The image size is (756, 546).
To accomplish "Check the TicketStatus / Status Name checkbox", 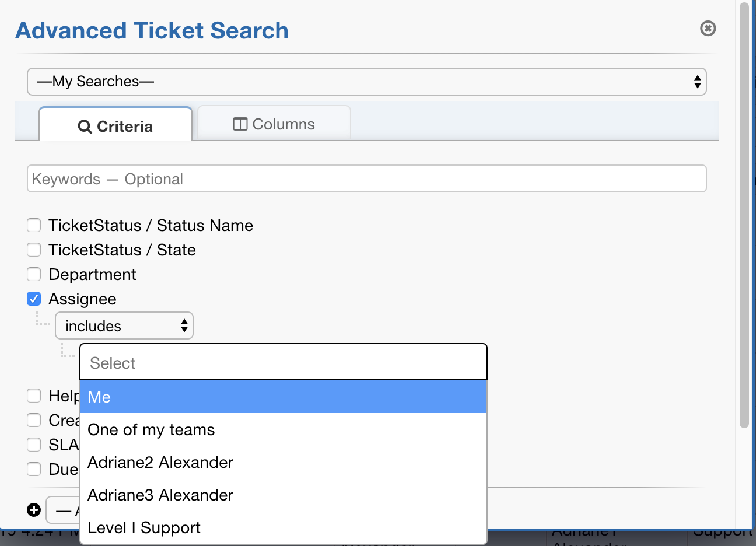I will (33, 225).
